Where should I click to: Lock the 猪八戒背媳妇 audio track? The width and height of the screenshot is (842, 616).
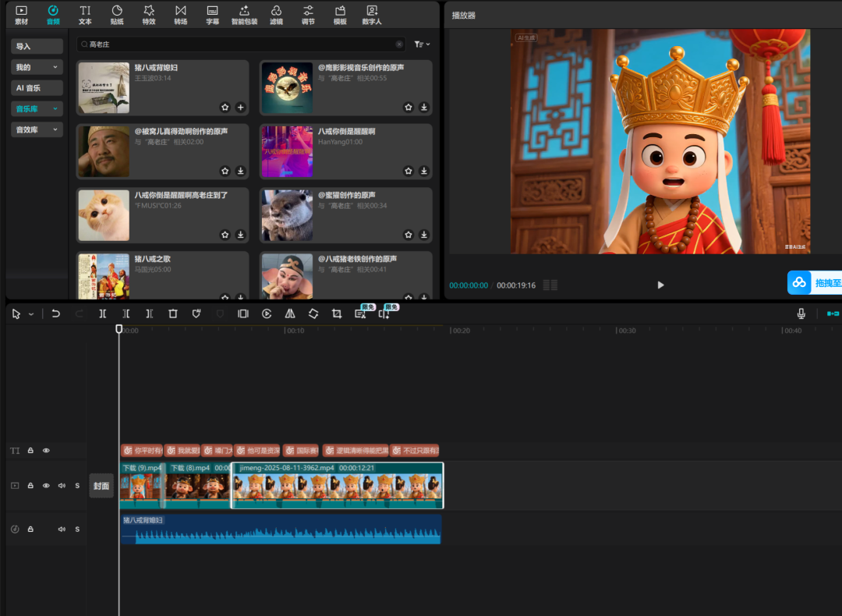[30, 529]
